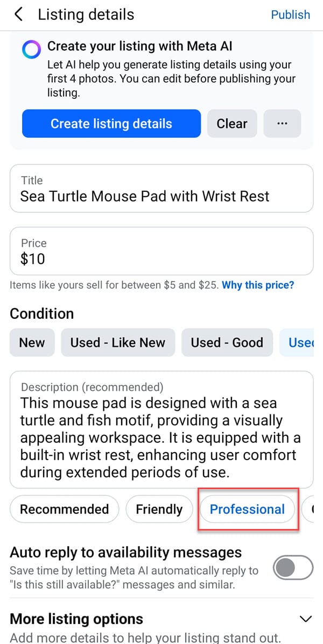Enable auto reply to availability messages
The height and width of the screenshot is (644, 323).
click(293, 568)
